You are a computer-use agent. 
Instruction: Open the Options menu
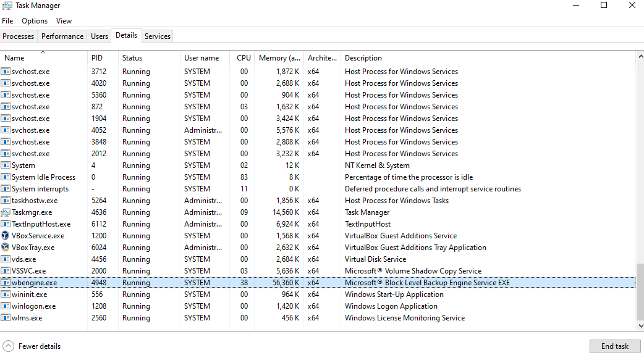35,21
